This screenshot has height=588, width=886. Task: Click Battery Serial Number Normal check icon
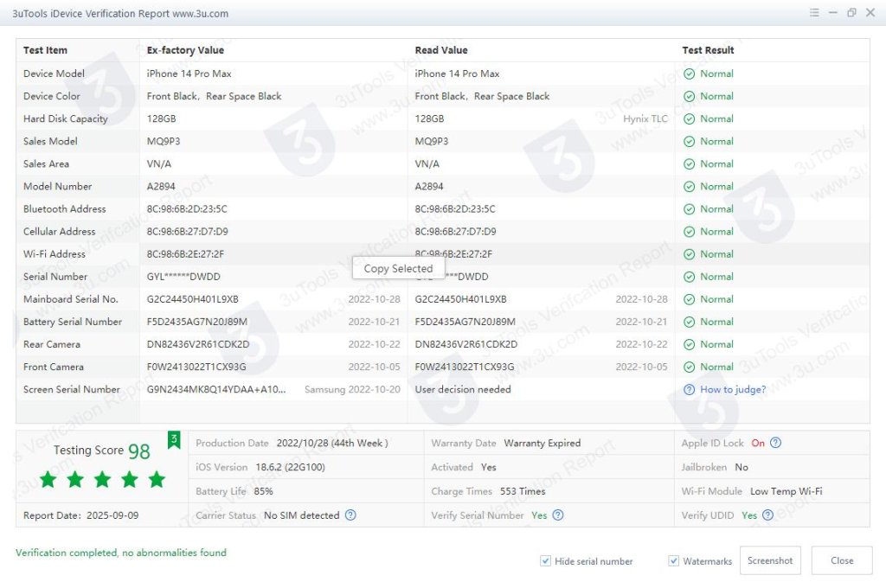[x=689, y=323]
